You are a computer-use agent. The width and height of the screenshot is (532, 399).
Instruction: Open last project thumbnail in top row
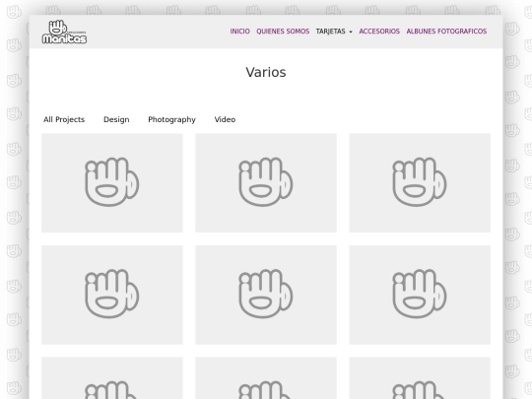tap(420, 183)
